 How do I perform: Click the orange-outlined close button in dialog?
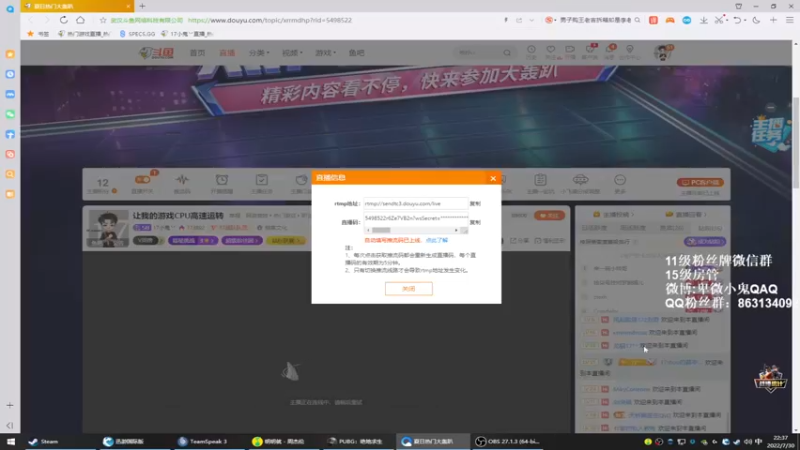(409, 289)
